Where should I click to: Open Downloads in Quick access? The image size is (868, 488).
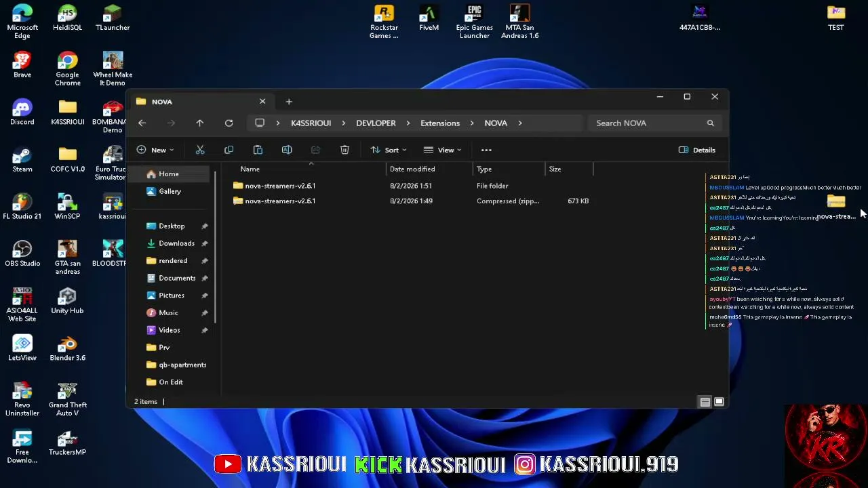tap(176, 243)
